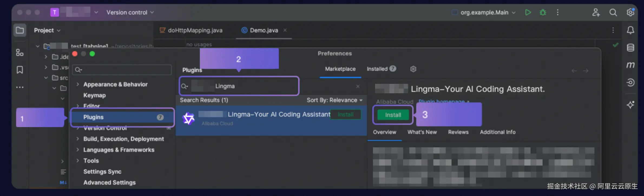Select Plugins in settings list
This screenshot has height=196, width=644.
[122, 117]
